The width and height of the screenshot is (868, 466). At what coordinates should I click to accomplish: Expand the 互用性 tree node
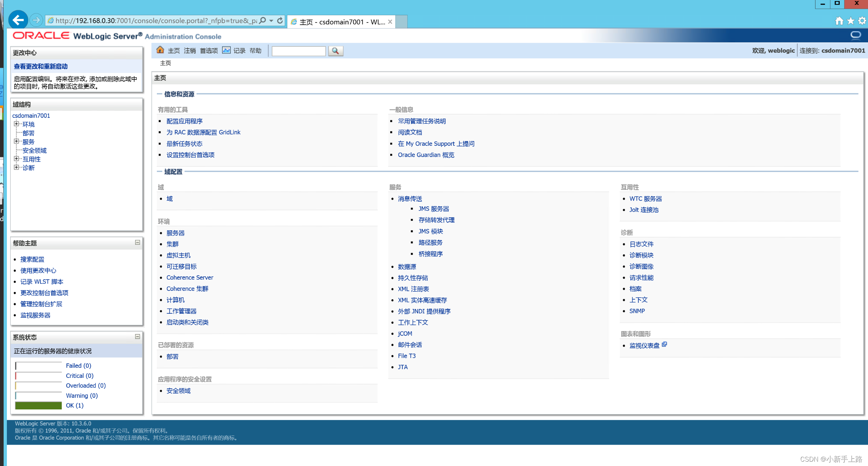click(16, 159)
